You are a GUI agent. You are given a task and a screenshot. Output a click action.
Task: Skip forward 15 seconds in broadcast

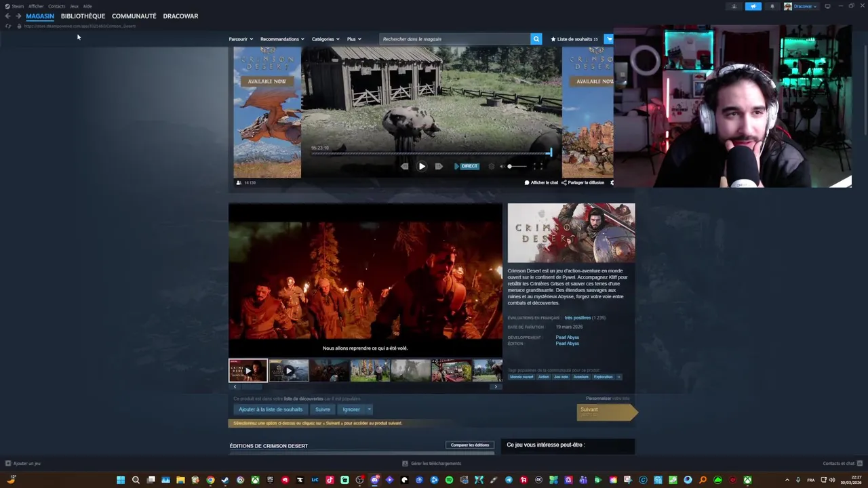tap(439, 166)
